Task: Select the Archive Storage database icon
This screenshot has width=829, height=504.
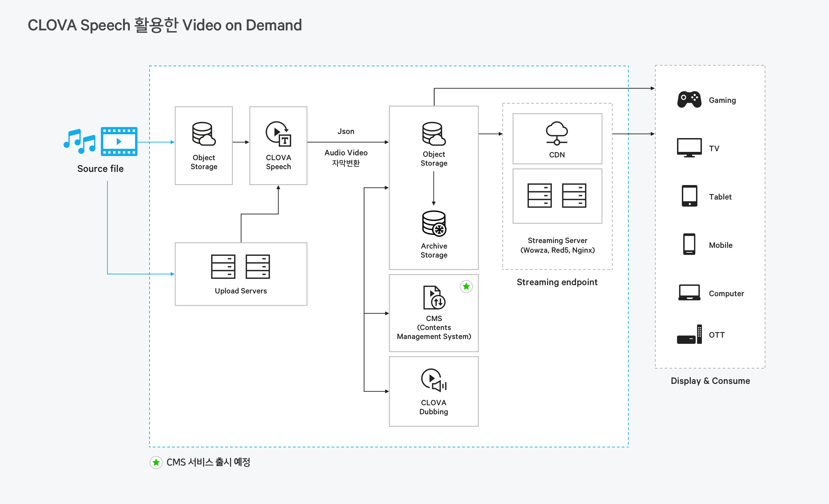Action: tap(434, 224)
